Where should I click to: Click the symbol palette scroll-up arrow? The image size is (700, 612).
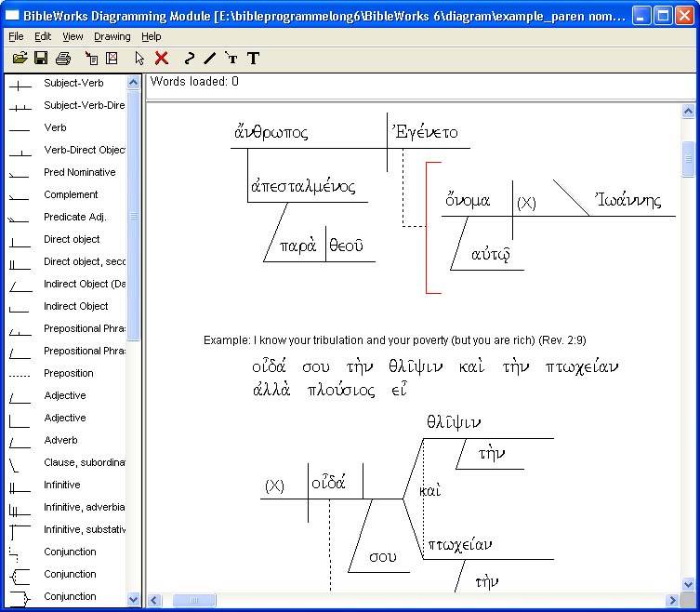point(133,83)
